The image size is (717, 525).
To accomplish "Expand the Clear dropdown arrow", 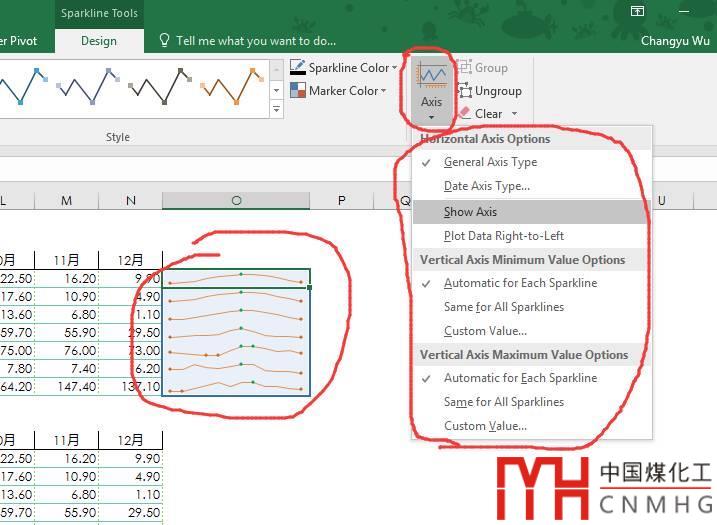I will point(514,114).
